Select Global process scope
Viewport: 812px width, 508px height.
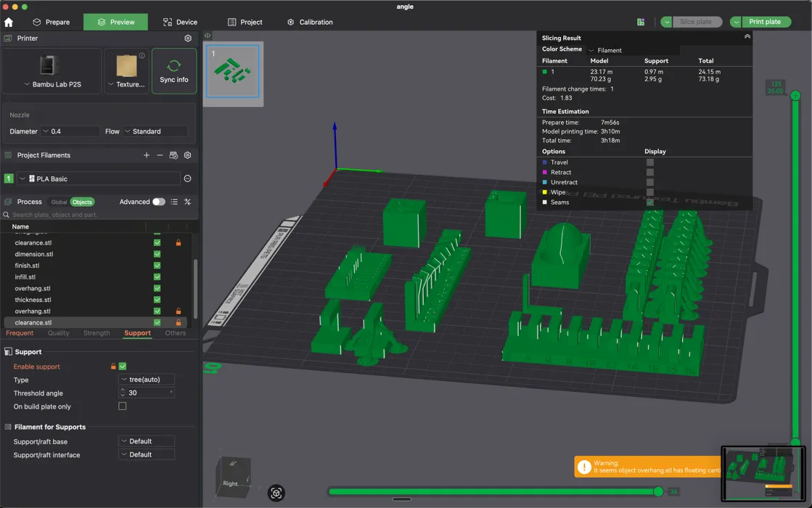pyautogui.click(x=59, y=202)
